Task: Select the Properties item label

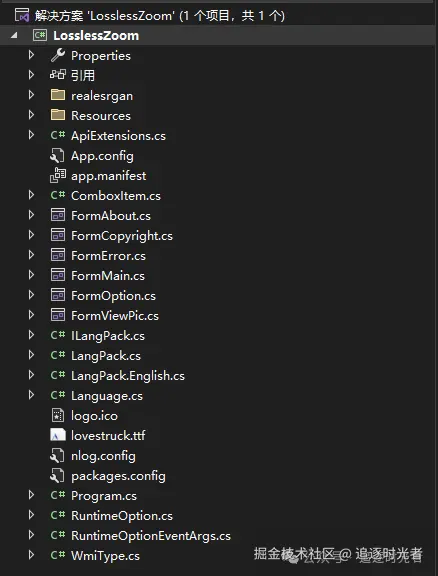Action: (x=101, y=56)
